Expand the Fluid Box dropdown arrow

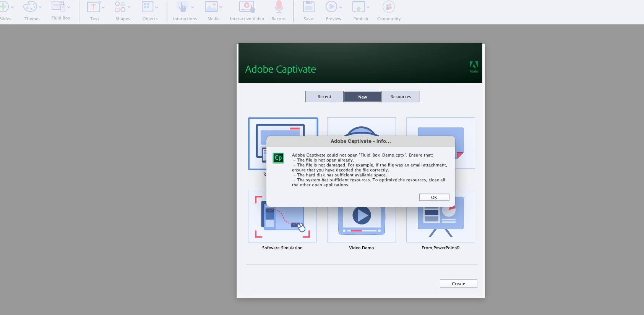pyautogui.click(x=69, y=7)
